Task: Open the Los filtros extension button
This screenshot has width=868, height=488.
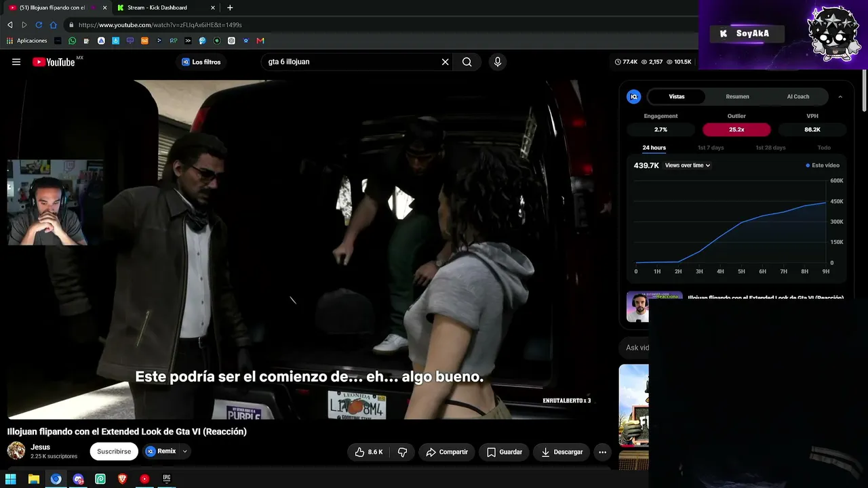Action: click(201, 62)
